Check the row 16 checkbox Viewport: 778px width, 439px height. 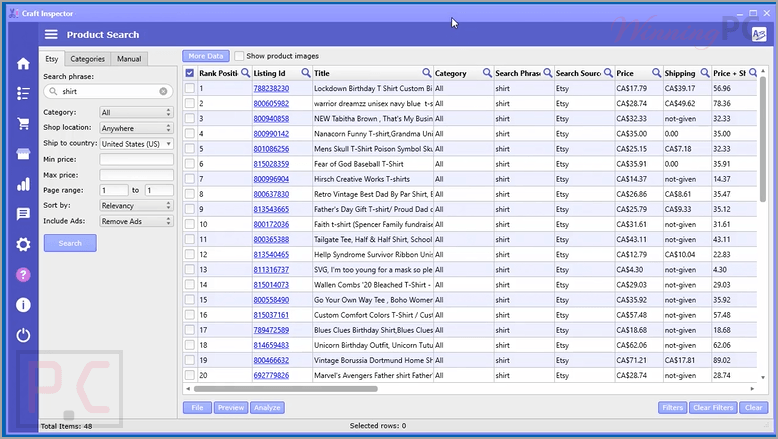[x=190, y=315]
